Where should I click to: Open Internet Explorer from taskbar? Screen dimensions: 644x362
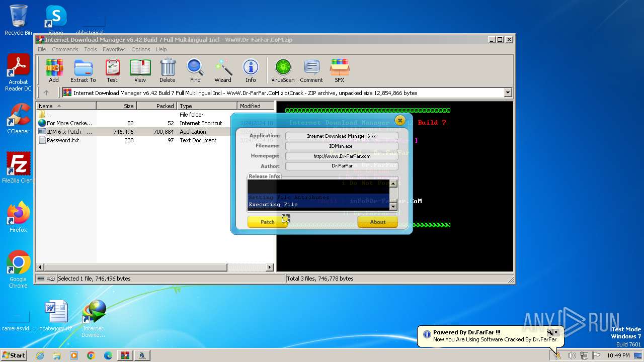[40, 355]
